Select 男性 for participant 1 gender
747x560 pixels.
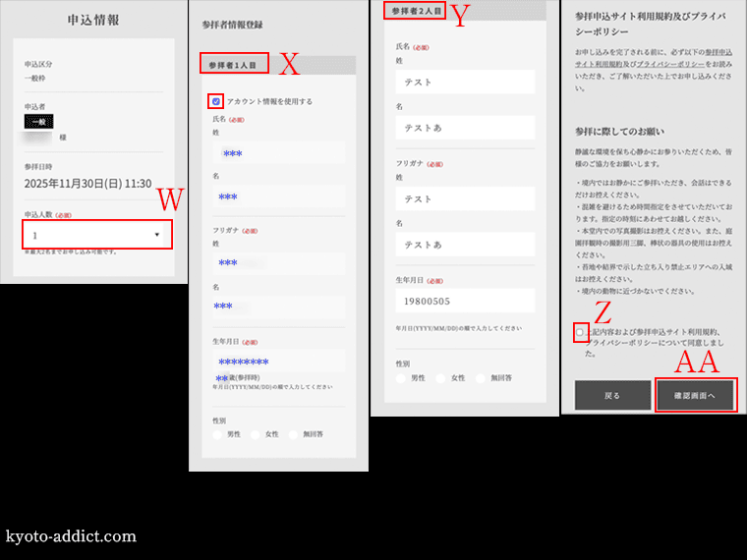[218, 433]
